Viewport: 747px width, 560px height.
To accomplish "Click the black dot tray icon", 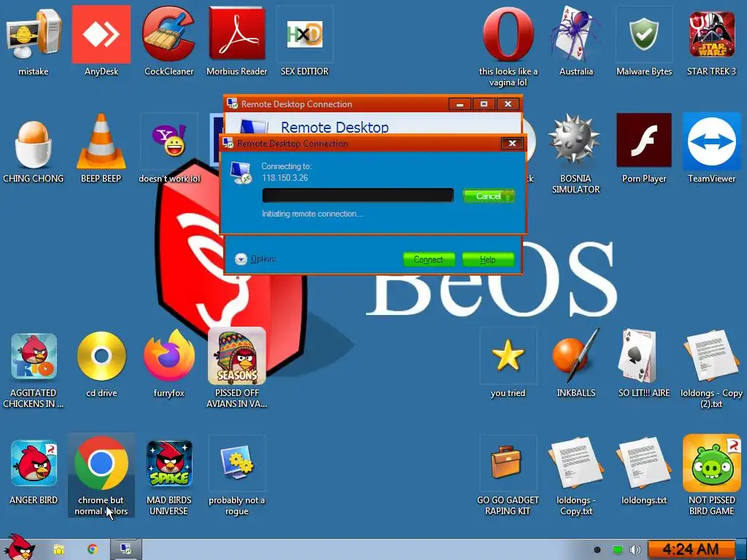I will click(x=597, y=550).
